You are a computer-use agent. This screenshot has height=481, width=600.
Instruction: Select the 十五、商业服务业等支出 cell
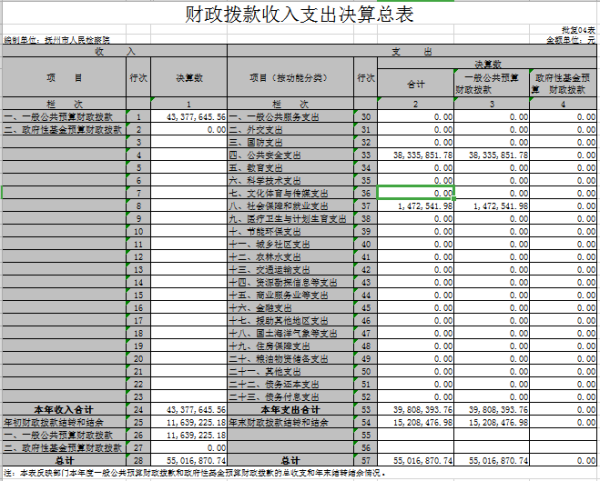[290, 295]
